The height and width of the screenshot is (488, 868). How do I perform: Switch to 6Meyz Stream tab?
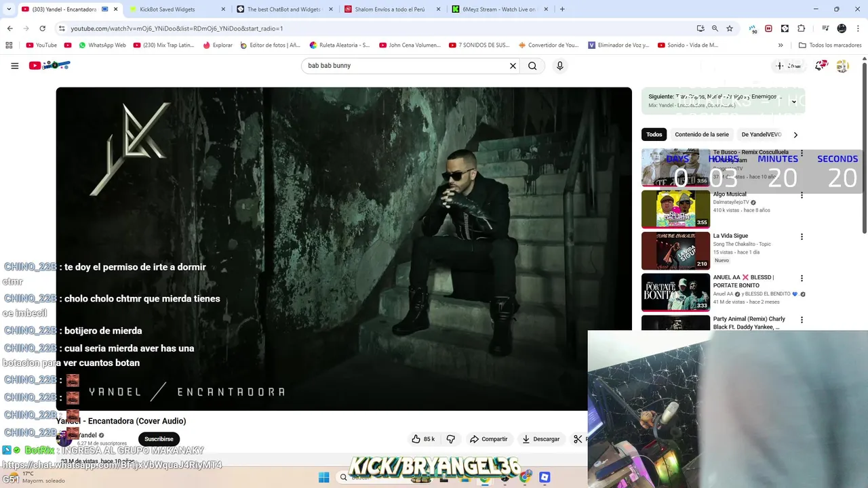[500, 9]
